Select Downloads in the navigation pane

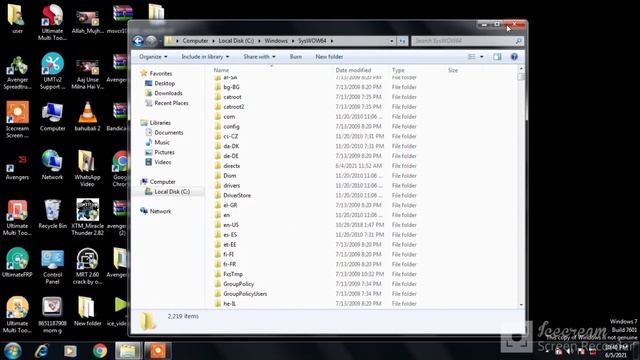(164, 93)
